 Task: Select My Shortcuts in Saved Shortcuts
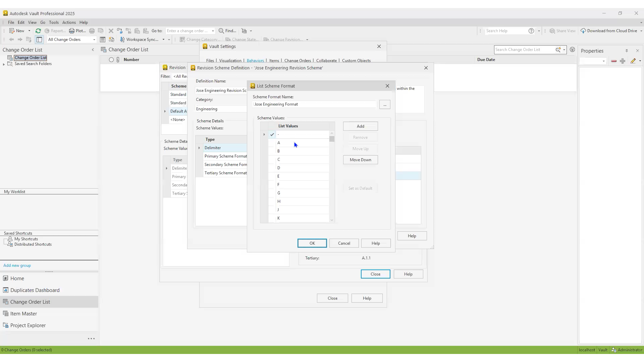pyautogui.click(x=26, y=239)
